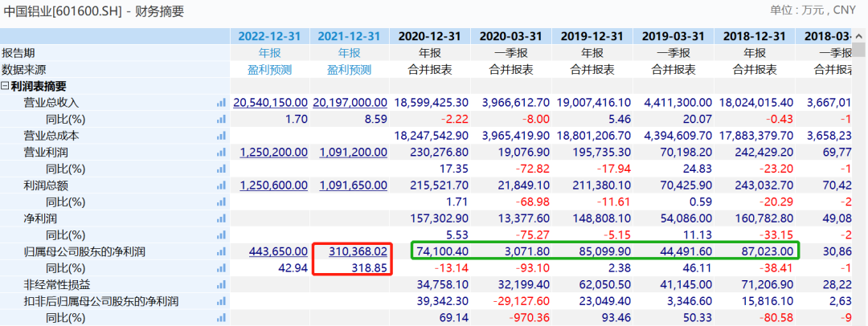Select the 2020-12-31 column header
868x326 pixels.
tap(430, 36)
